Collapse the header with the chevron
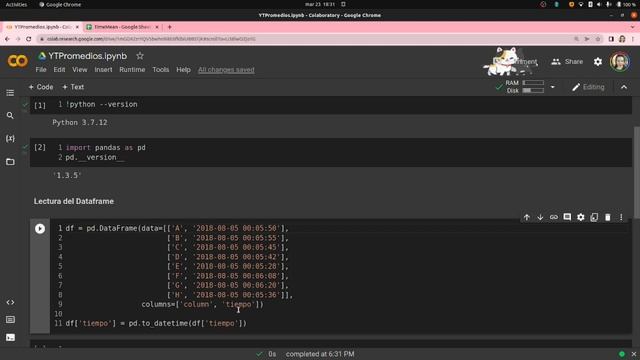 [624, 87]
